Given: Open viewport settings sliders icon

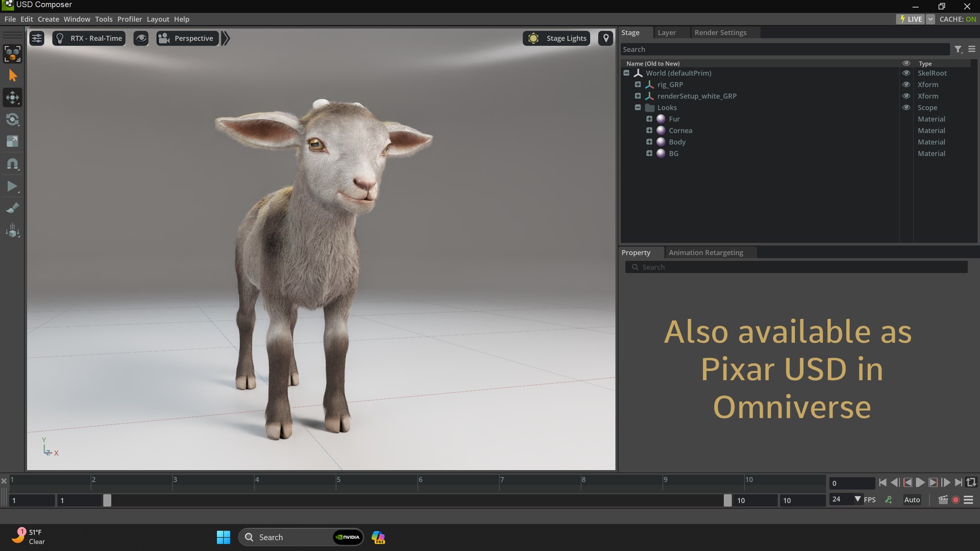Looking at the screenshot, I should (x=37, y=38).
